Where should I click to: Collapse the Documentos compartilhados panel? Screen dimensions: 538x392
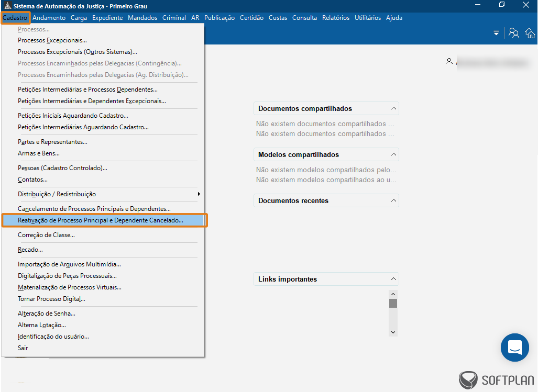[x=393, y=109]
